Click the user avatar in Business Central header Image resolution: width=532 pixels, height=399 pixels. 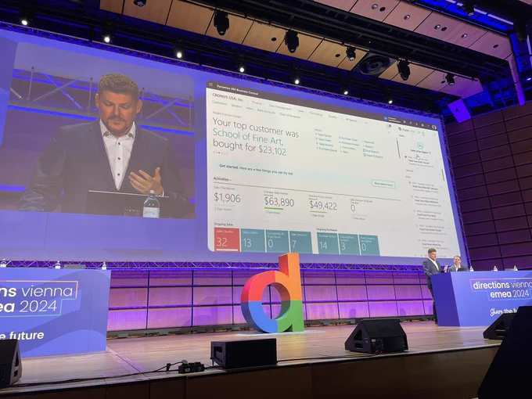[434, 128]
